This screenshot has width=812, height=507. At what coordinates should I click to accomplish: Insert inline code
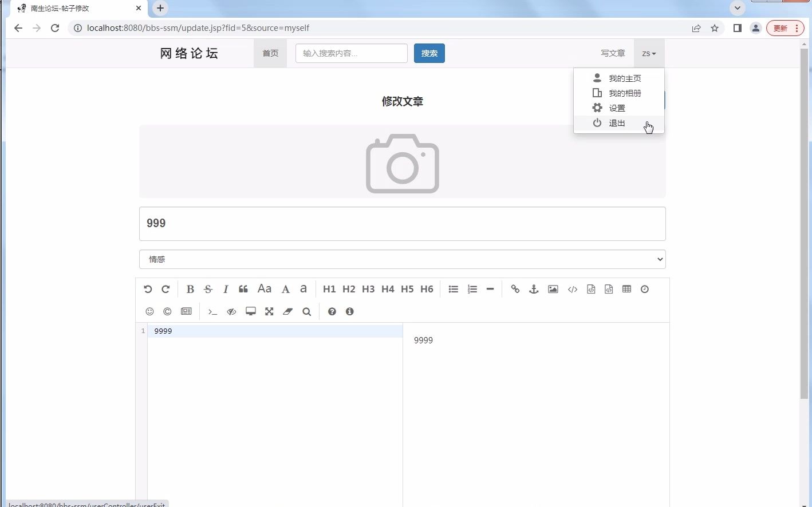tap(573, 290)
